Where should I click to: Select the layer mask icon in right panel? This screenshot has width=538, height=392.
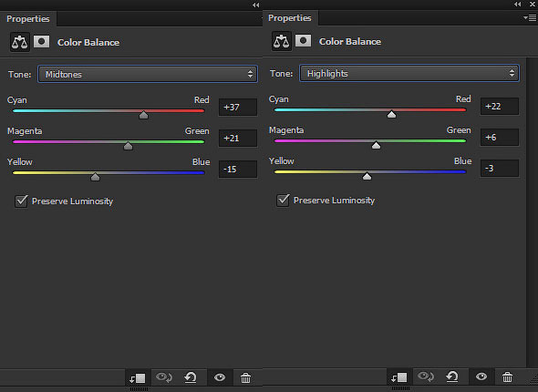[303, 41]
